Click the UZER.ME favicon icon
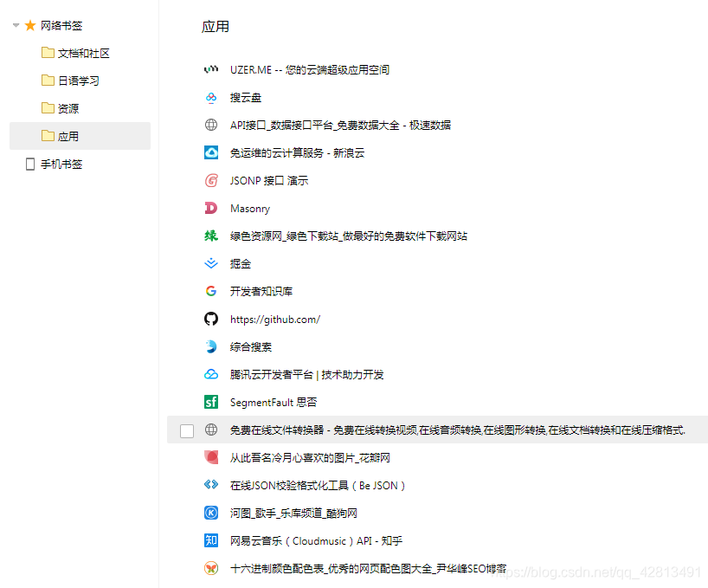 (211, 69)
